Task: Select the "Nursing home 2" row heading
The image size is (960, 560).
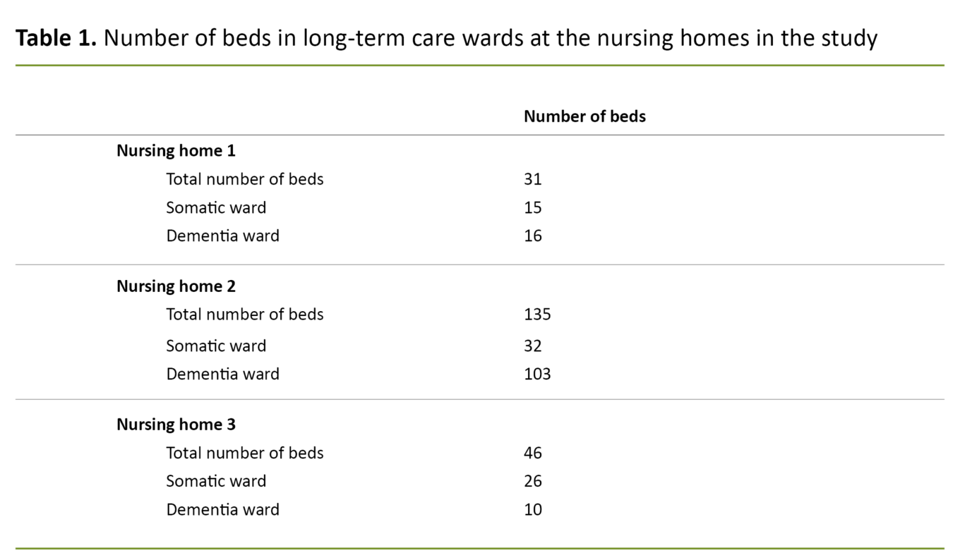Action: [176, 286]
